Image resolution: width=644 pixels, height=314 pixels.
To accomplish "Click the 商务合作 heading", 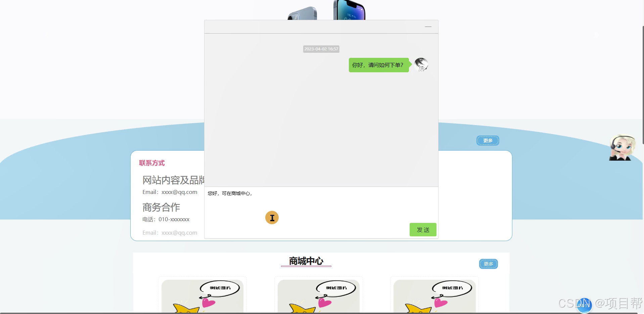I will [x=161, y=207].
